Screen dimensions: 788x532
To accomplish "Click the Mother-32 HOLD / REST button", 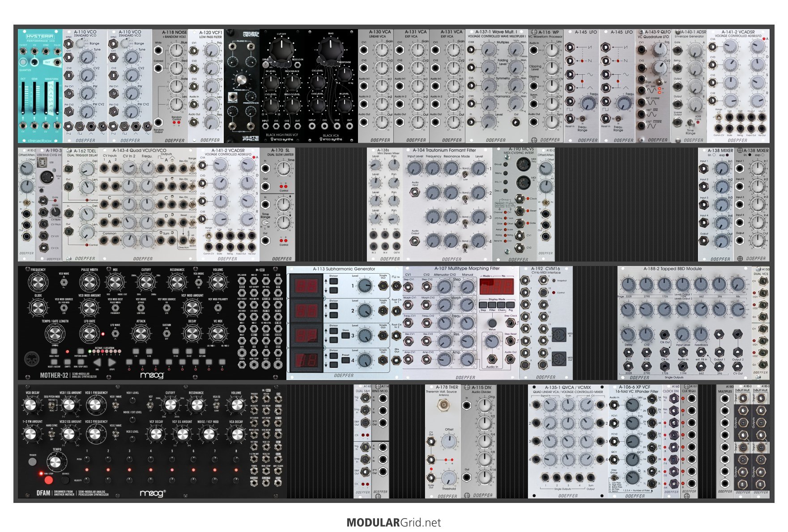I will [54, 351].
